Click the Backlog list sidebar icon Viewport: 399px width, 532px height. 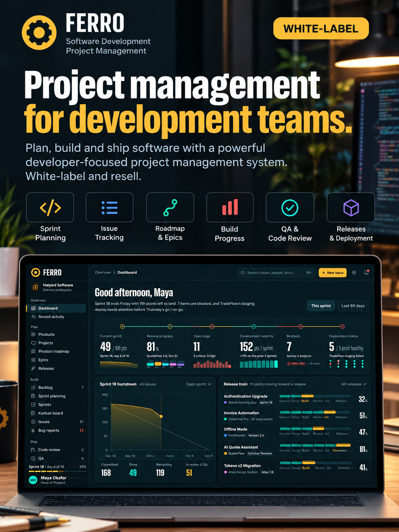point(33,387)
